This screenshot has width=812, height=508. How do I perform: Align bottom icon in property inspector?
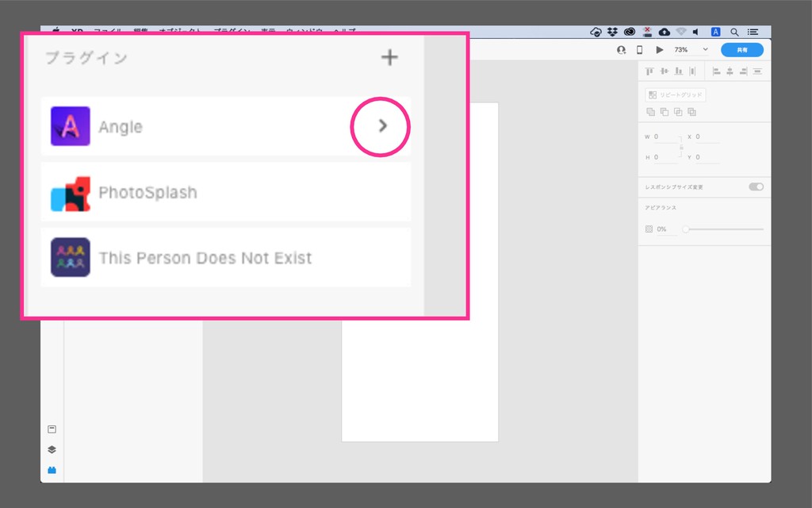pyautogui.click(x=679, y=71)
